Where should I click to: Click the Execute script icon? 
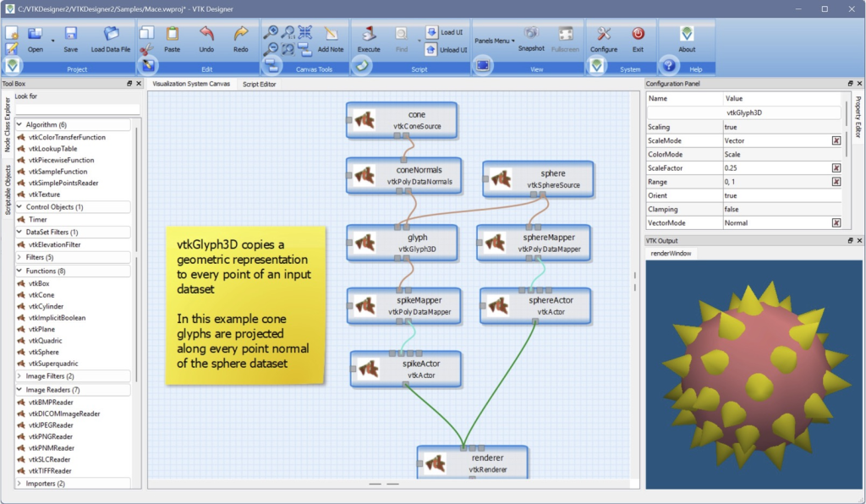369,35
